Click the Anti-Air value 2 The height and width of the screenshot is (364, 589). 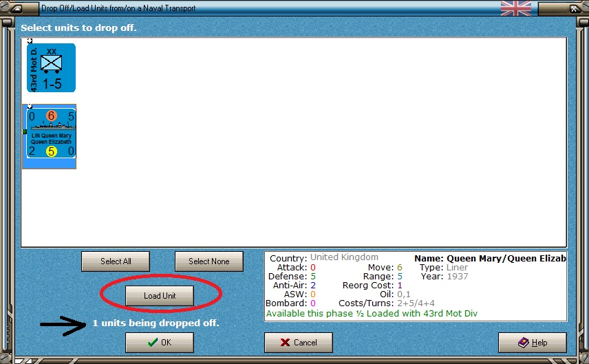coord(313,286)
